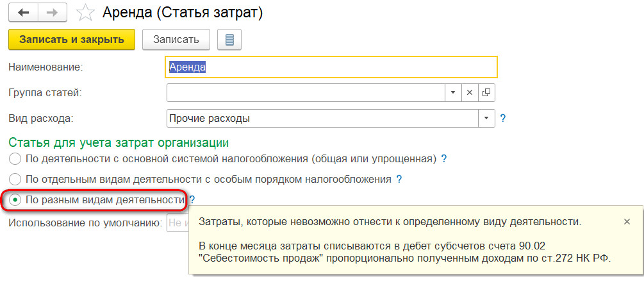Click the label 'Использование по умолчанию:'
The height and width of the screenshot is (286, 644).
click(85, 223)
